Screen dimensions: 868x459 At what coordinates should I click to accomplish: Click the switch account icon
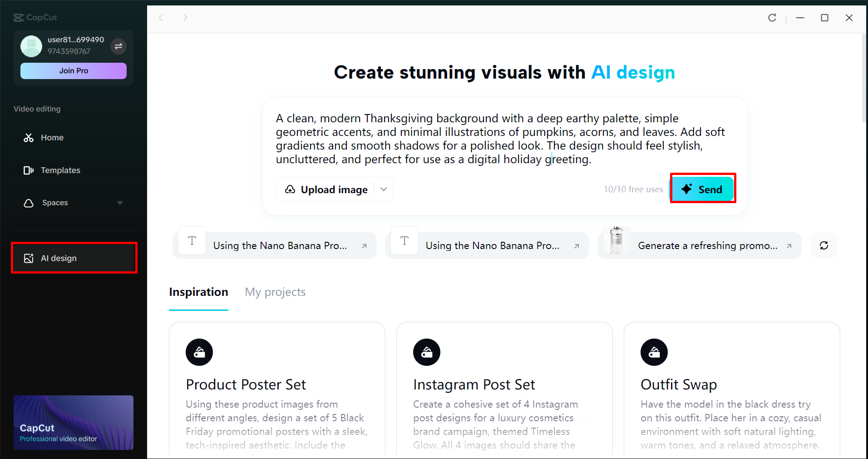click(118, 46)
